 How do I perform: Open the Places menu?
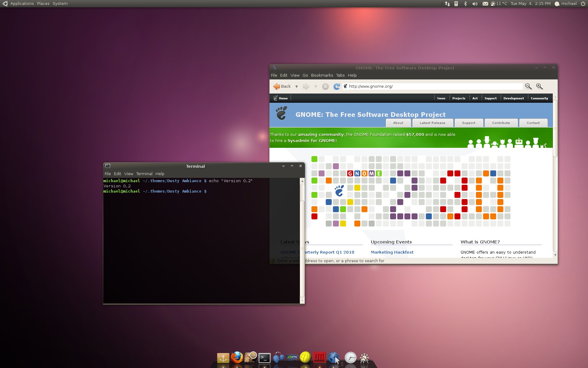click(x=43, y=4)
